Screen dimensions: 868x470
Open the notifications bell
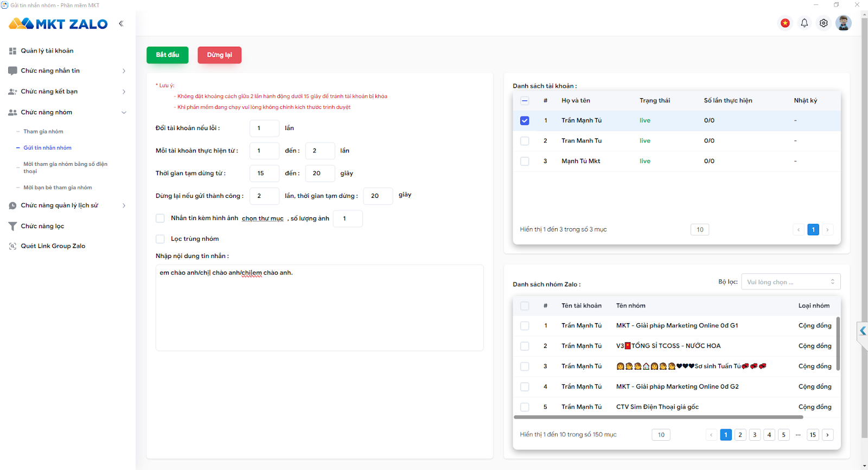pyautogui.click(x=805, y=23)
